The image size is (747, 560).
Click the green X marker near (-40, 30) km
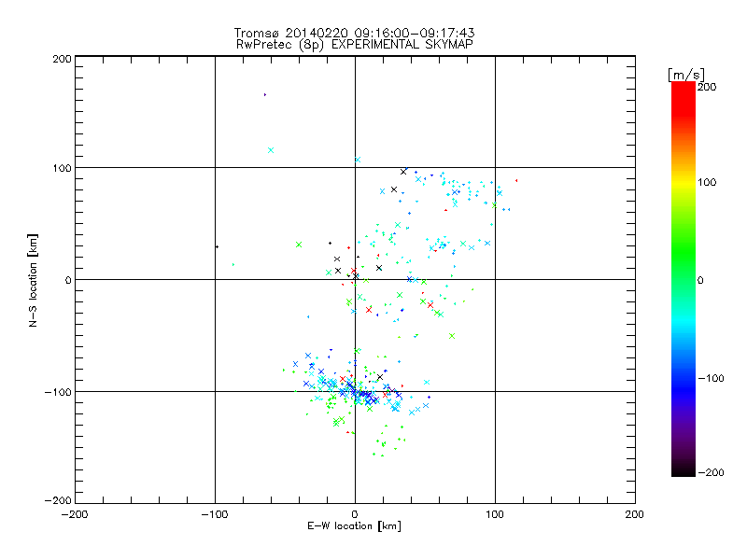[x=299, y=245]
